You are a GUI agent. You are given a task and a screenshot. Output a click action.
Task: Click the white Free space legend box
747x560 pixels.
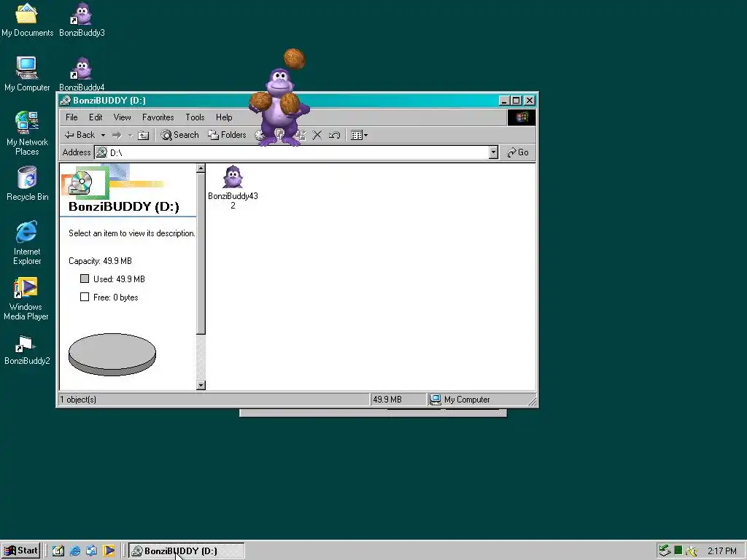coord(85,297)
